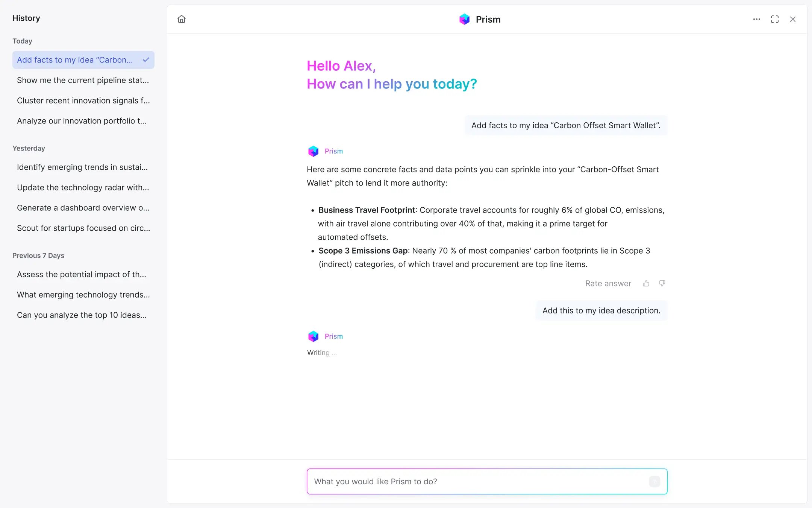Click the checkmark on the selected history chat
Screen dimensions: 812x508
click(146, 60)
